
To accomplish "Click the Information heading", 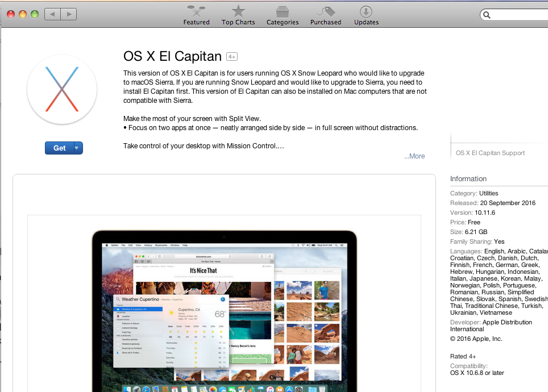I will pyautogui.click(x=468, y=179).
